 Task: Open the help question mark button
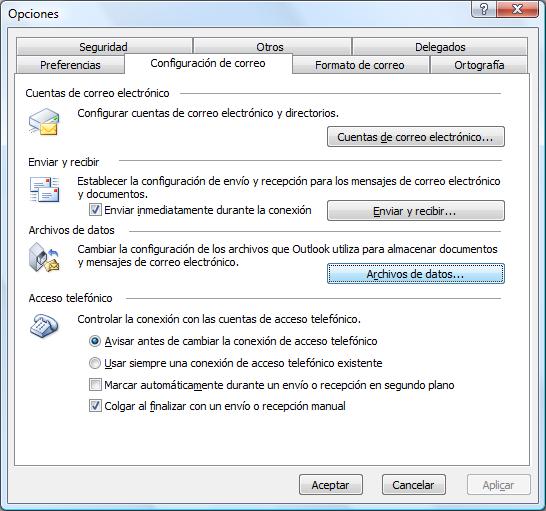[x=484, y=9]
